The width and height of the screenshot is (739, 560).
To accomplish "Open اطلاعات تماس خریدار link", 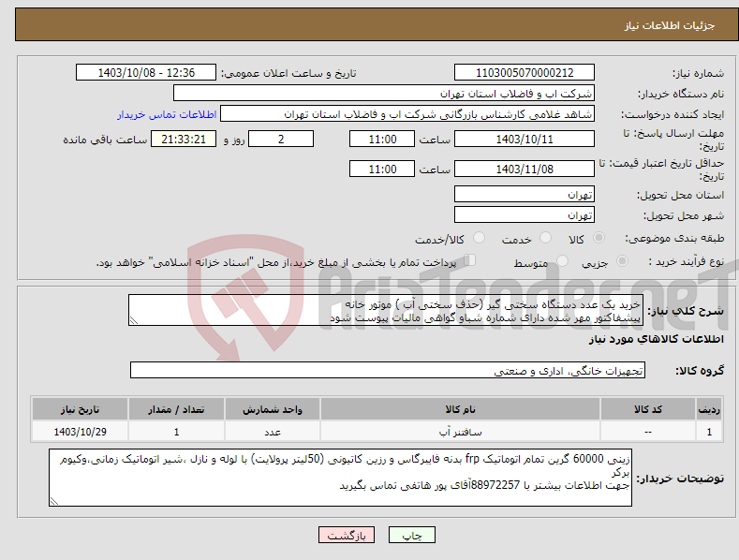I will pos(167,114).
